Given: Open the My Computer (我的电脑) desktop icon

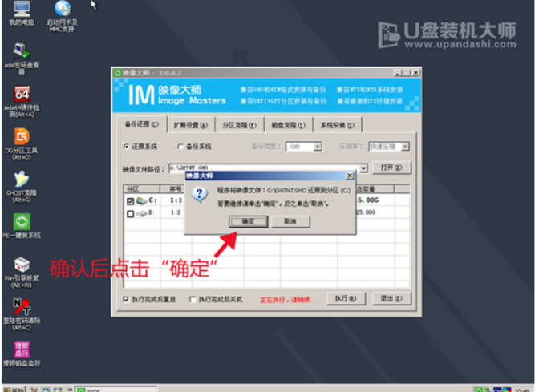Looking at the screenshot, I should [x=22, y=10].
